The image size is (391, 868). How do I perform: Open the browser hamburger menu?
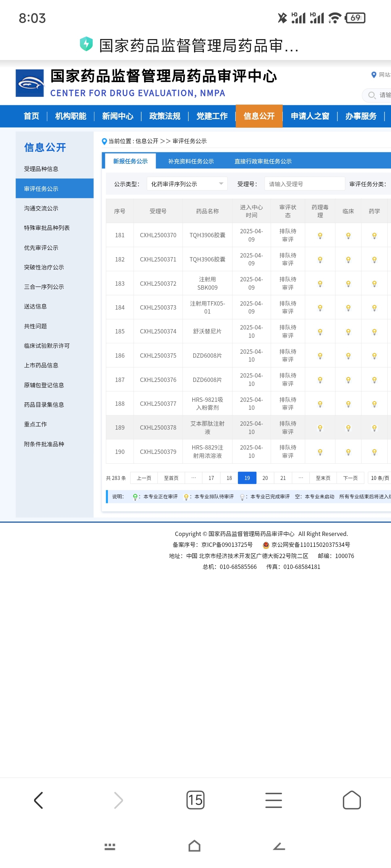coord(274,800)
